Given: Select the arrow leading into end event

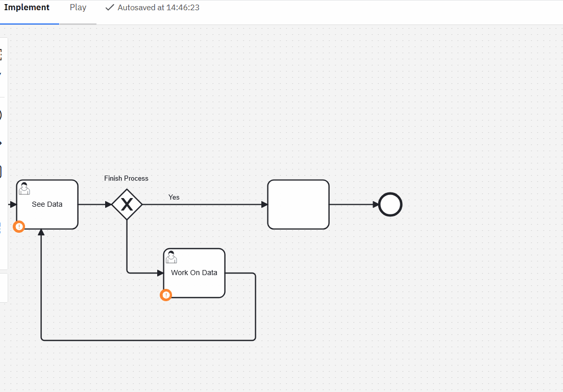Looking at the screenshot, I should click(x=354, y=205).
